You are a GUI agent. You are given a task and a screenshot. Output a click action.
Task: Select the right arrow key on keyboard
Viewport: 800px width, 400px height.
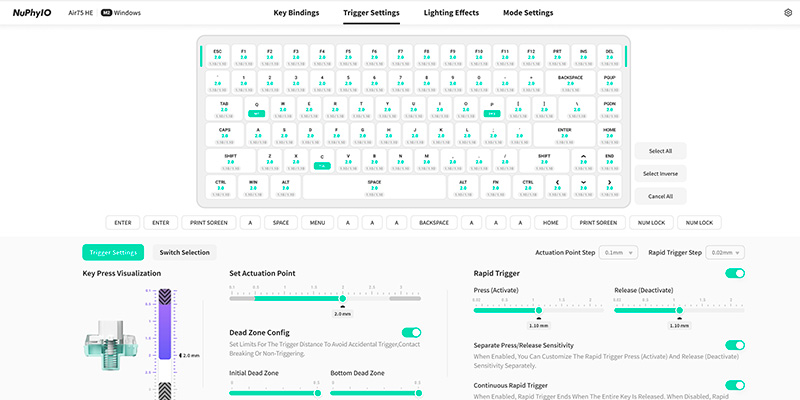point(609,187)
